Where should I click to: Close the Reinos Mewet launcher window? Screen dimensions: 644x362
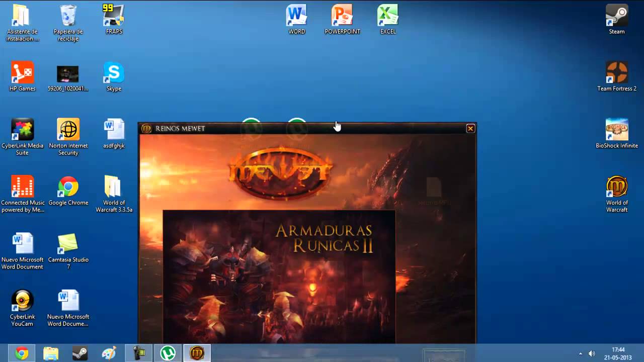click(x=470, y=129)
